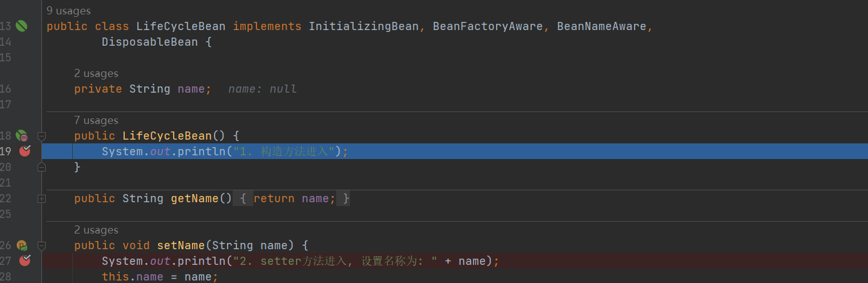Click the constructor's closing fold marker on line 20
The width and height of the screenshot is (868, 283).
[41, 167]
